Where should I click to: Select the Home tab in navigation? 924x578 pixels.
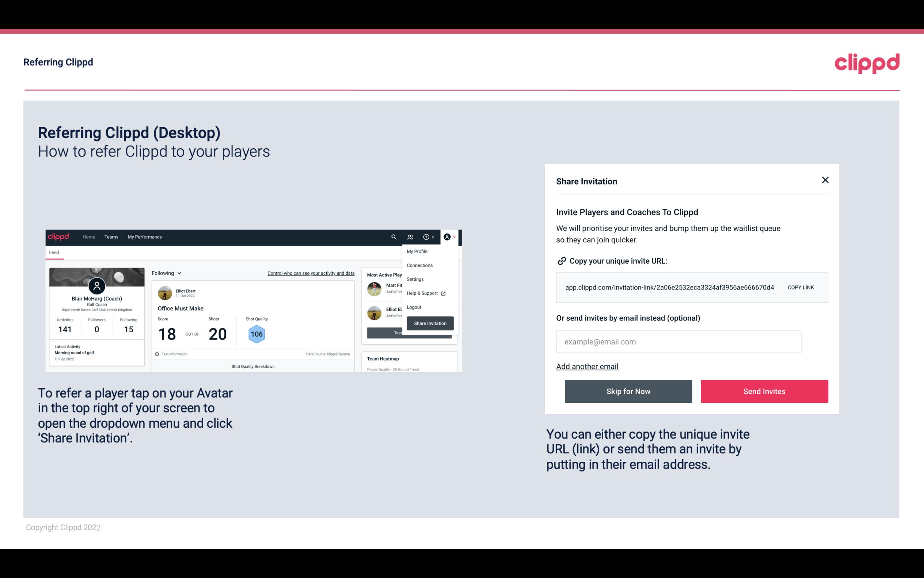(88, 237)
